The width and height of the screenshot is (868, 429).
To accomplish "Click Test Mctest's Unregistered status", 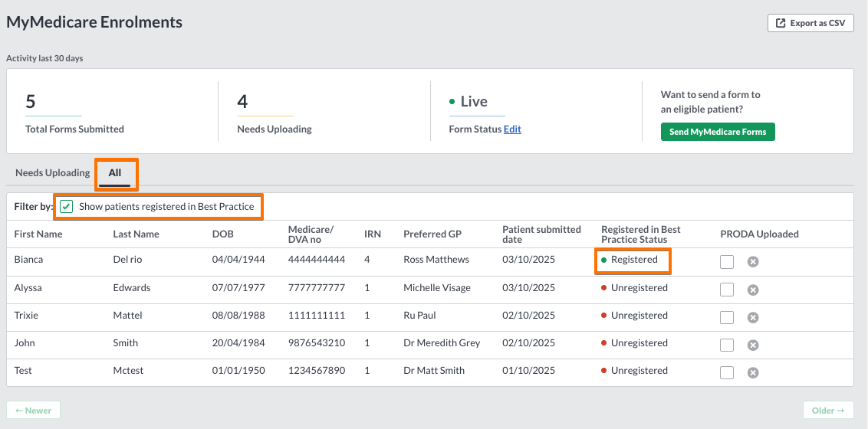I will [x=634, y=371].
